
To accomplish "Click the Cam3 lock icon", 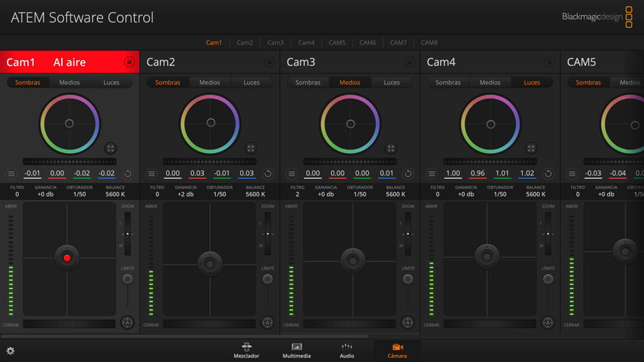I will click(x=409, y=62).
